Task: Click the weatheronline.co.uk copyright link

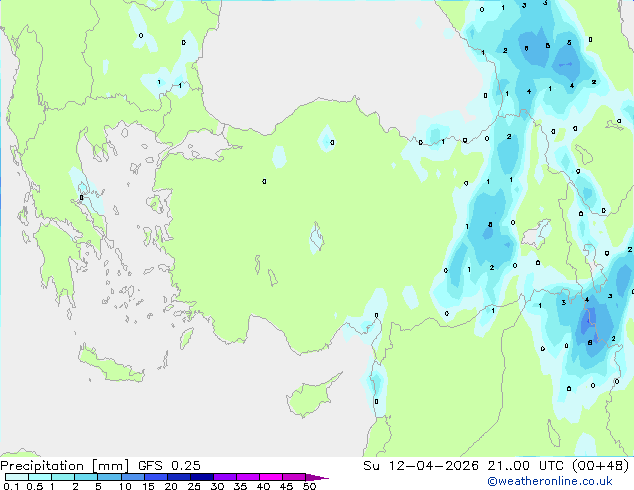Action: coord(549,481)
